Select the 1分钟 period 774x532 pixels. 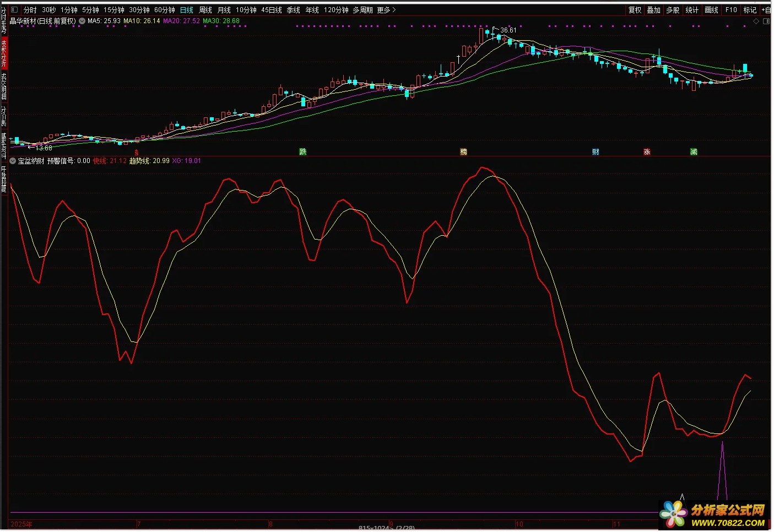tap(69, 10)
